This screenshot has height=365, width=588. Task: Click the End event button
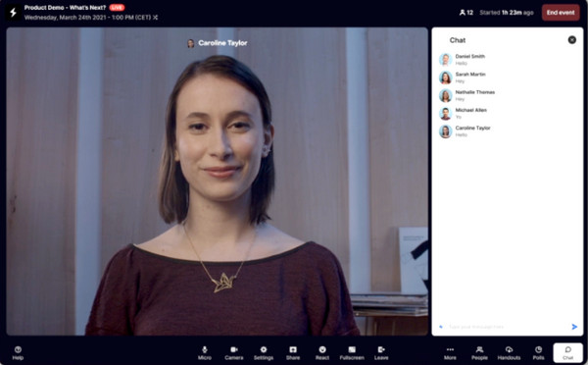pyautogui.click(x=561, y=13)
